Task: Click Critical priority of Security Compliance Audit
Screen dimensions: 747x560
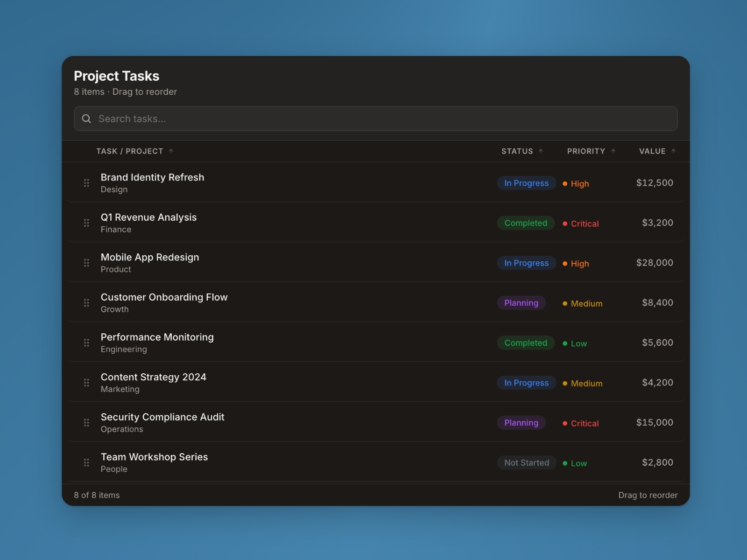Action: (x=580, y=423)
